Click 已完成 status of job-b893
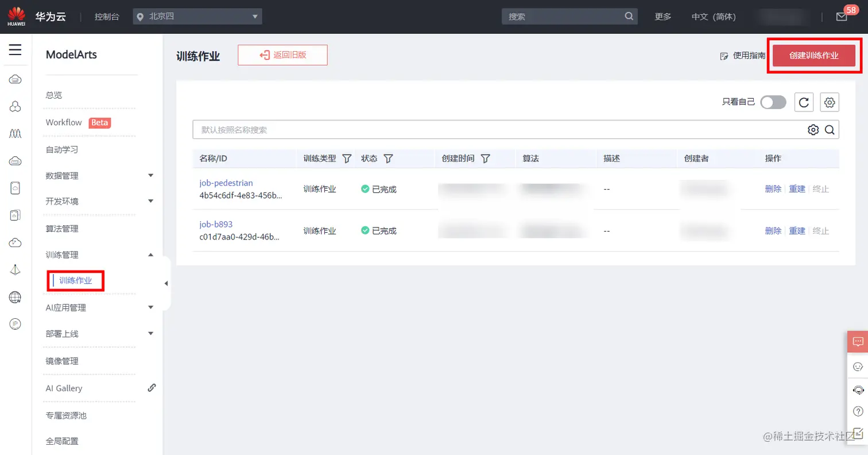This screenshot has width=868, height=455. [379, 230]
